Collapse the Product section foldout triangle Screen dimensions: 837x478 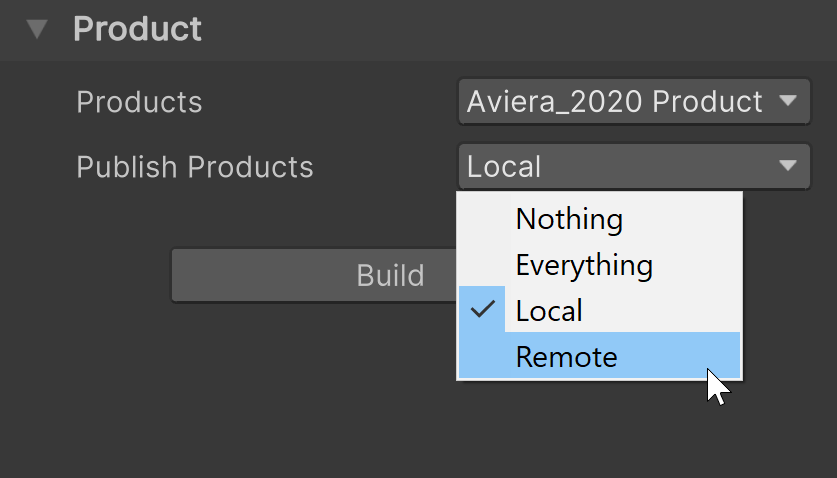pos(37,30)
